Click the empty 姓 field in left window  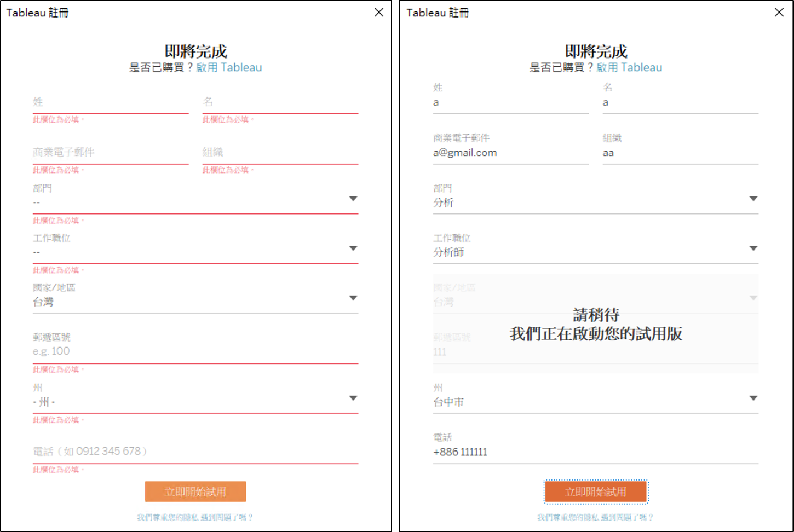click(x=111, y=102)
